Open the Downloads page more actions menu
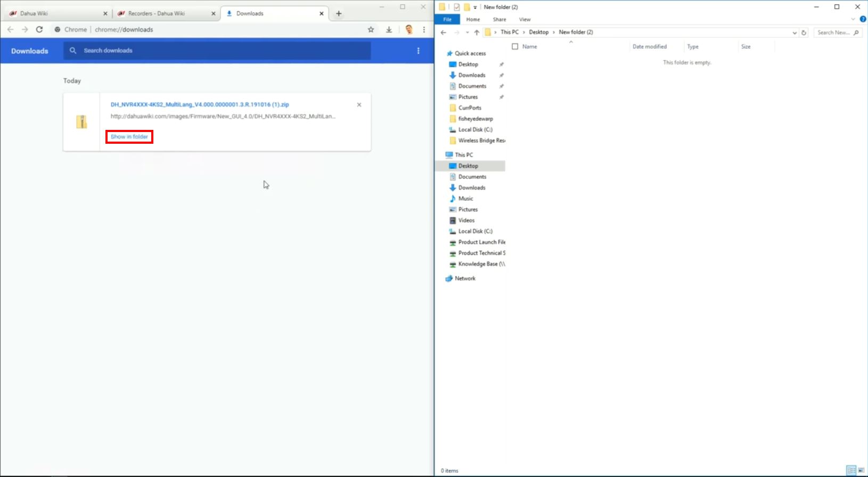The height and width of the screenshot is (477, 868). pos(418,51)
